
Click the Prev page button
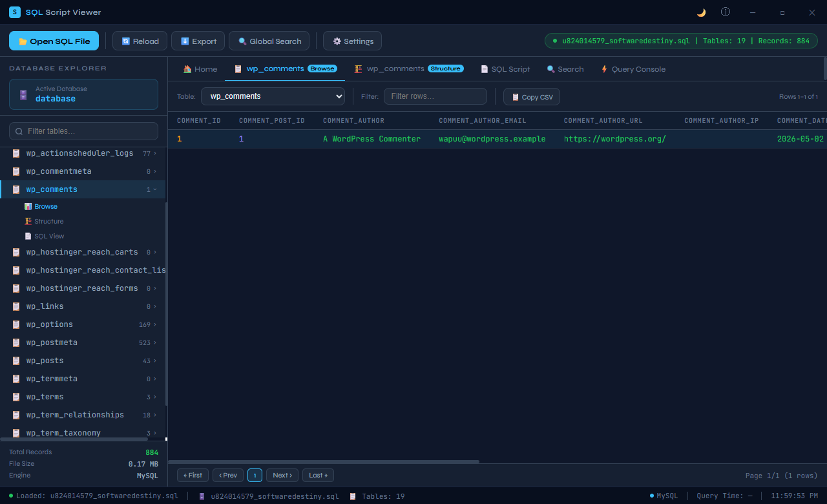pos(228,476)
